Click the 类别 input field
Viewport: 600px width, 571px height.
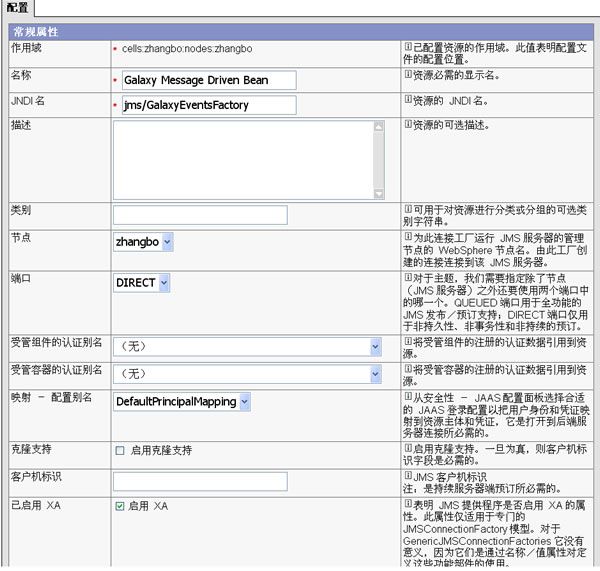[200, 215]
